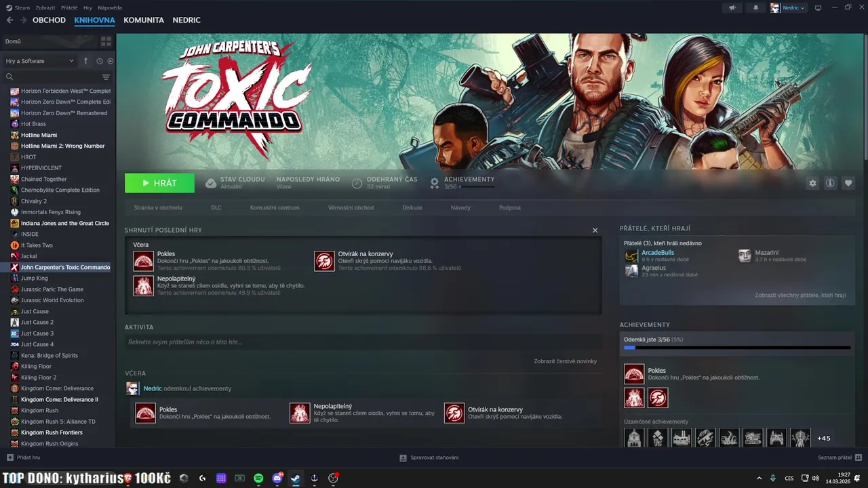The image size is (868, 488).
Task: Click the Pokles achievement icon in summary
Action: (x=144, y=261)
